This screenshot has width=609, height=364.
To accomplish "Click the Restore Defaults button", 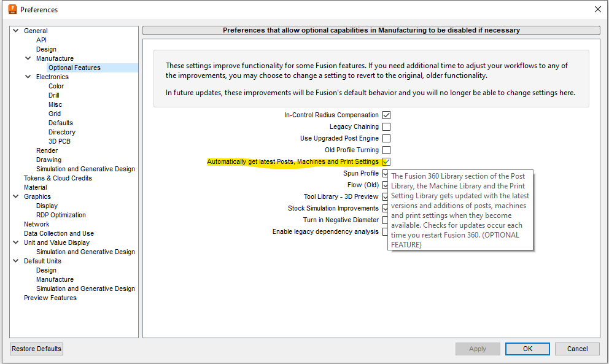I will 36,349.
